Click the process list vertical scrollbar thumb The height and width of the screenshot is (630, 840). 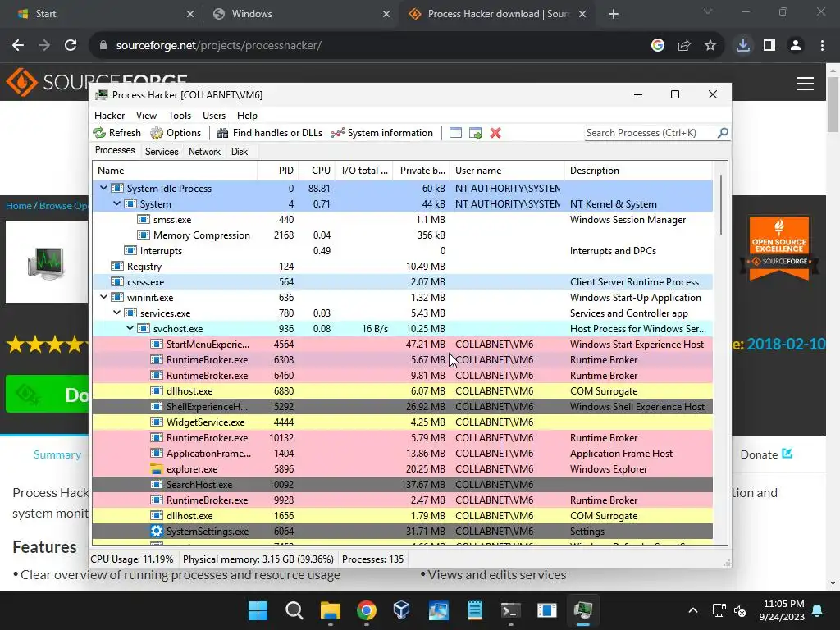click(721, 204)
